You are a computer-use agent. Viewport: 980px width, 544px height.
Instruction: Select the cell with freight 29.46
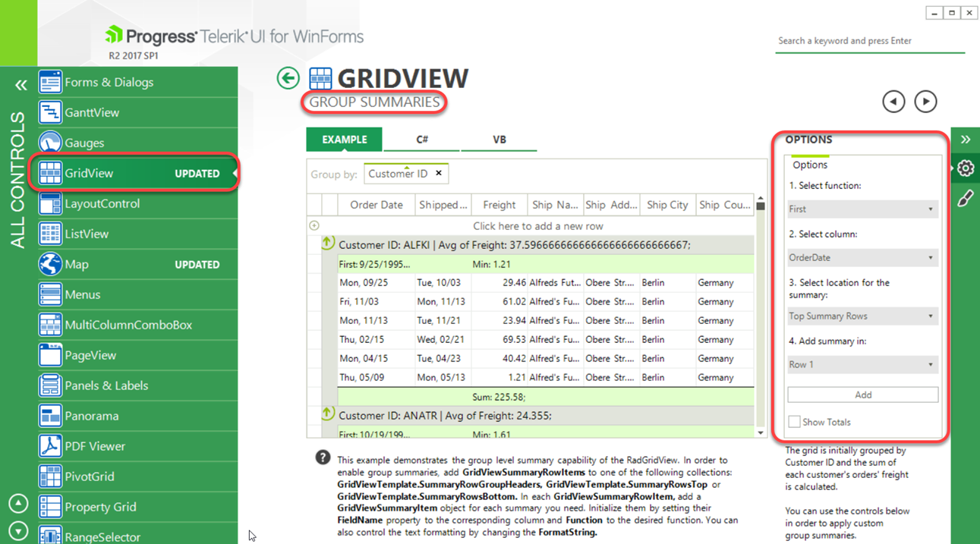pyautogui.click(x=499, y=282)
